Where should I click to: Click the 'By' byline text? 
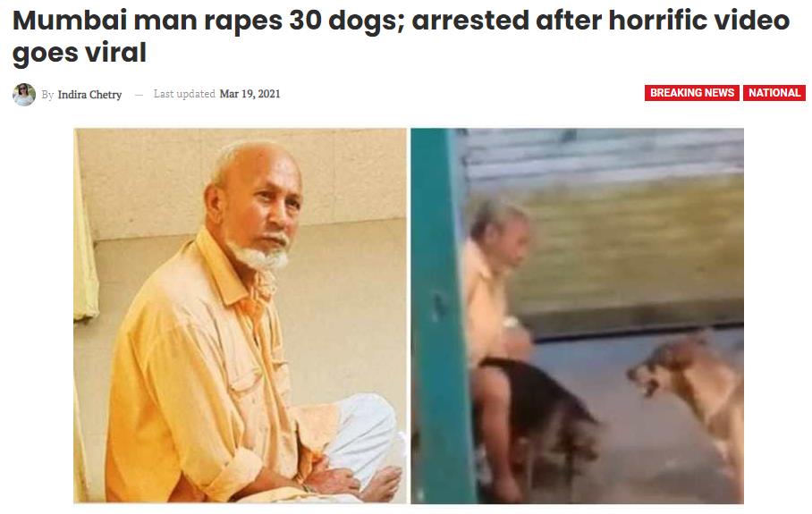[x=47, y=95]
